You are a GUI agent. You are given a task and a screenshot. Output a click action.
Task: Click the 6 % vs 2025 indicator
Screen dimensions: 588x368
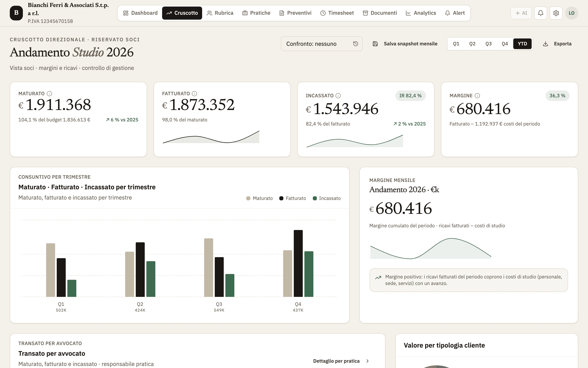coord(122,120)
